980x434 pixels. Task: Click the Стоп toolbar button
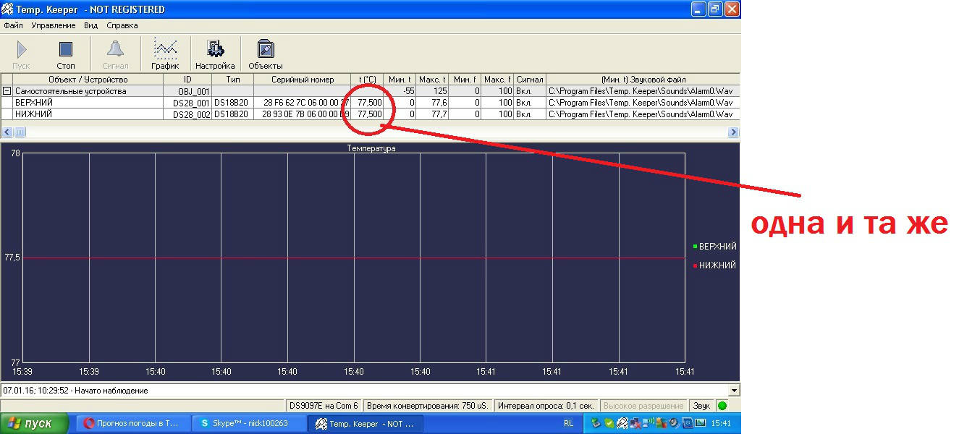[65, 54]
